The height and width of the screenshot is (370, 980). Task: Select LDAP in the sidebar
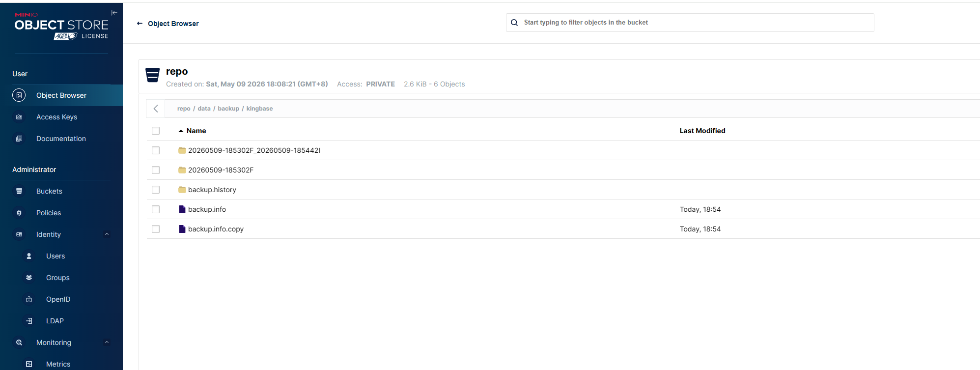coord(55,321)
